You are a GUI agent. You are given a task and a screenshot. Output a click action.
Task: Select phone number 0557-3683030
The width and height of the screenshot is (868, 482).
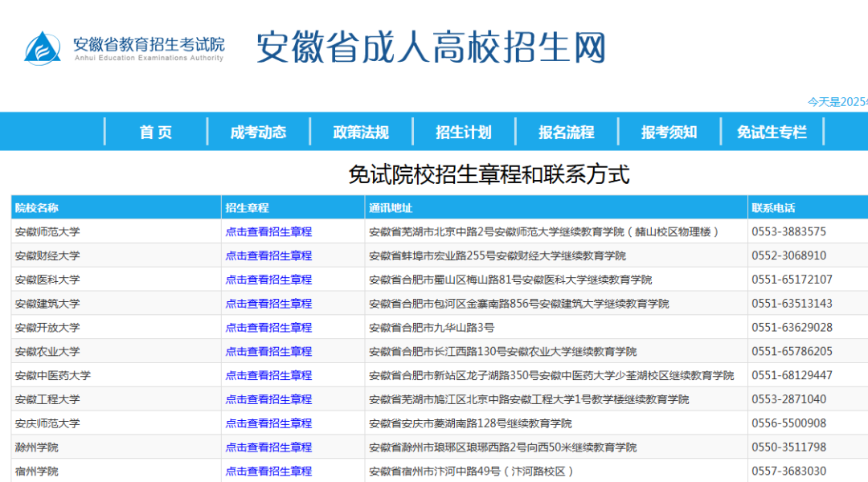[x=789, y=471]
